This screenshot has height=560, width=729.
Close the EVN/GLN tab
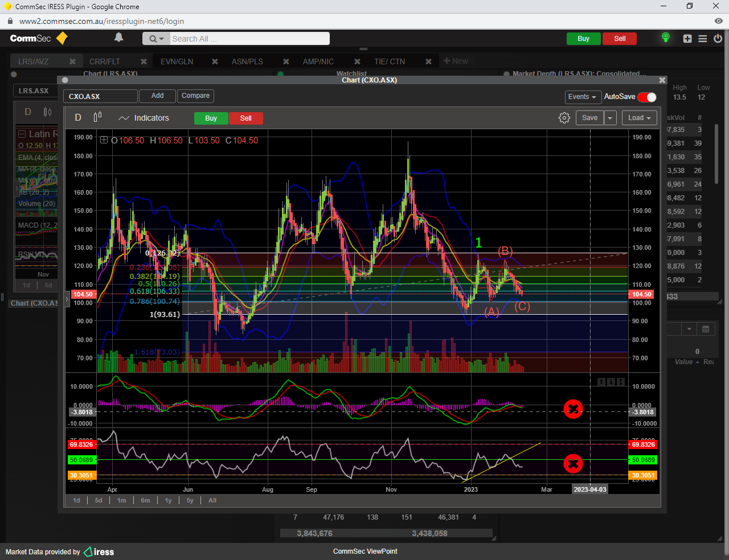215,61
